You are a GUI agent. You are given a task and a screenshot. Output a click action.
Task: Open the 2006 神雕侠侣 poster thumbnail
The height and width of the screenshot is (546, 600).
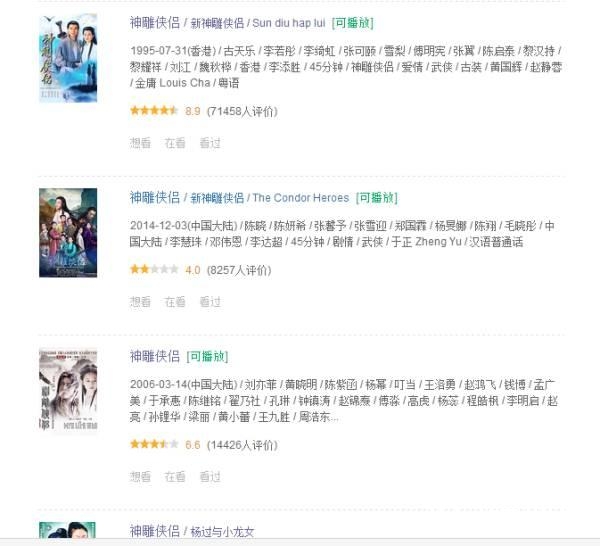click(68, 390)
